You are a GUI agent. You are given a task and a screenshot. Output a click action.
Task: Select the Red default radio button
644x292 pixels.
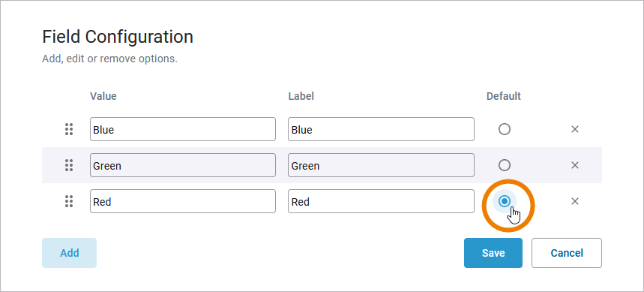pos(505,201)
